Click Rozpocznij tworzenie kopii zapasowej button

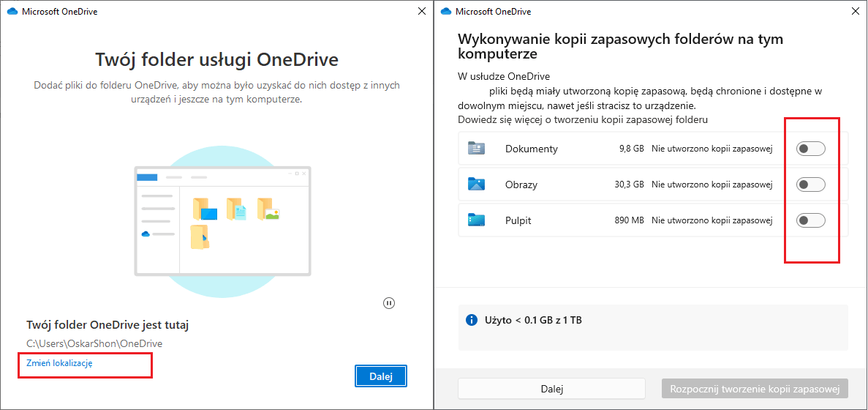[755, 389]
